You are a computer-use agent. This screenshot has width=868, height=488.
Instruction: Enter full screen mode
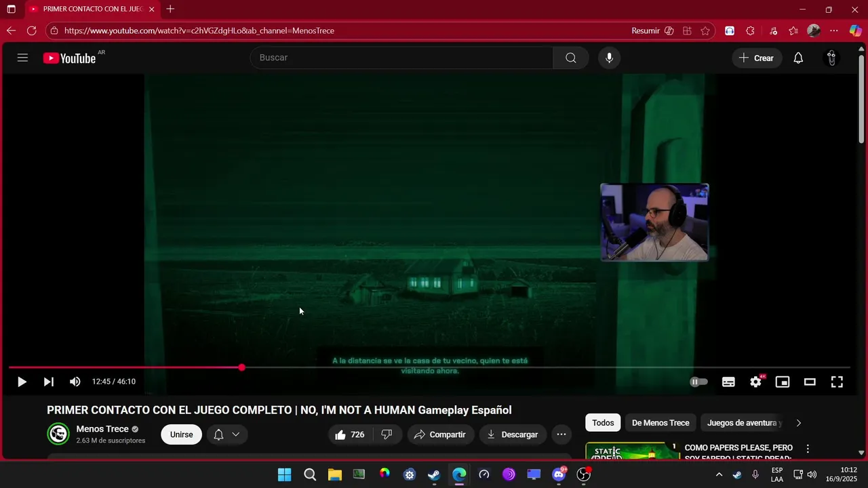[x=837, y=382]
